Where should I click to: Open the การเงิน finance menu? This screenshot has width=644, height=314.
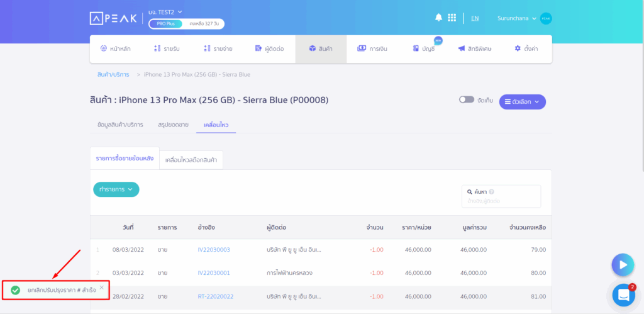tap(372, 49)
